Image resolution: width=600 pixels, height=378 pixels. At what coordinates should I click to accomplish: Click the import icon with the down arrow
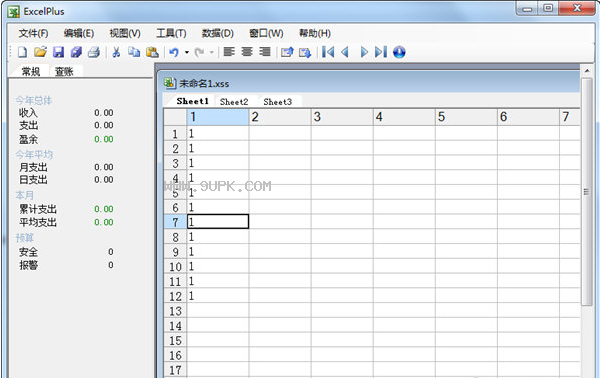point(305,52)
